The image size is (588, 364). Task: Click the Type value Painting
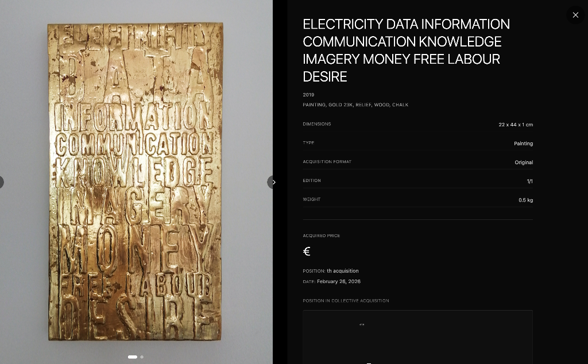coord(523,144)
